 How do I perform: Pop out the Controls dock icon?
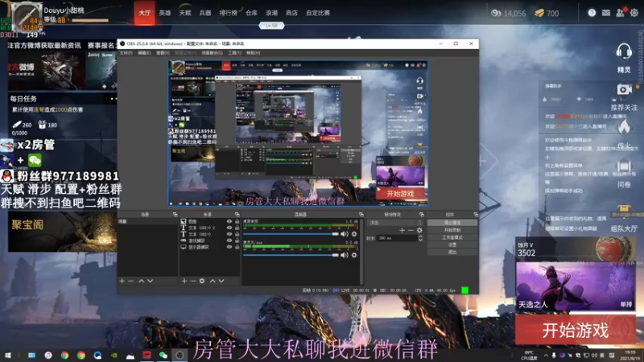(x=476, y=214)
